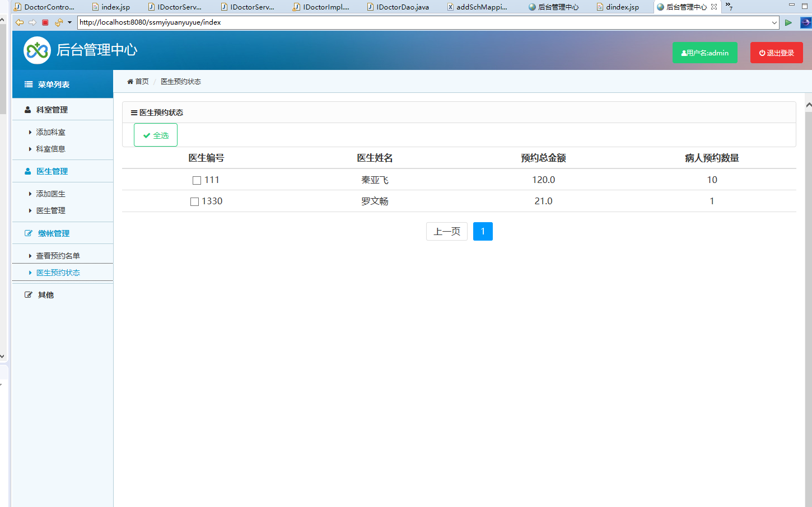Click the browser back navigation arrow
The height and width of the screenshot is (507, 812).
point(19,22)
